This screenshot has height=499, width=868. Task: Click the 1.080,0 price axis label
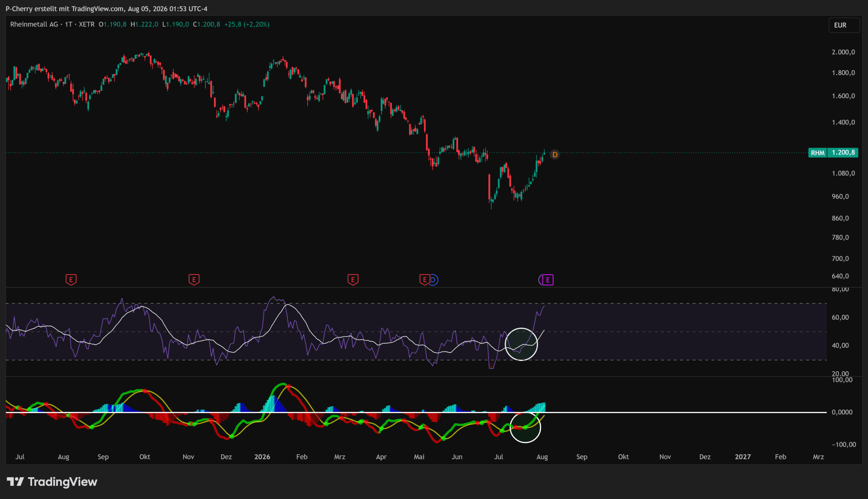pos(843,173)
